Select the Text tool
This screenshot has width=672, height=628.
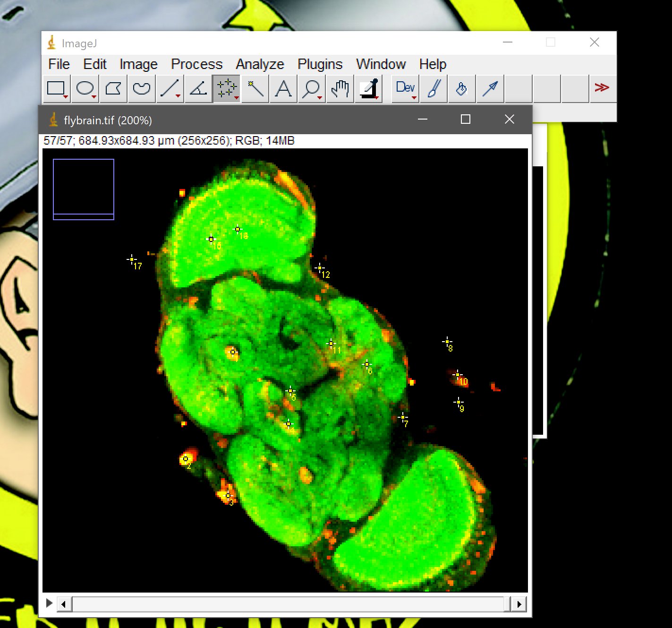point(283,88)
